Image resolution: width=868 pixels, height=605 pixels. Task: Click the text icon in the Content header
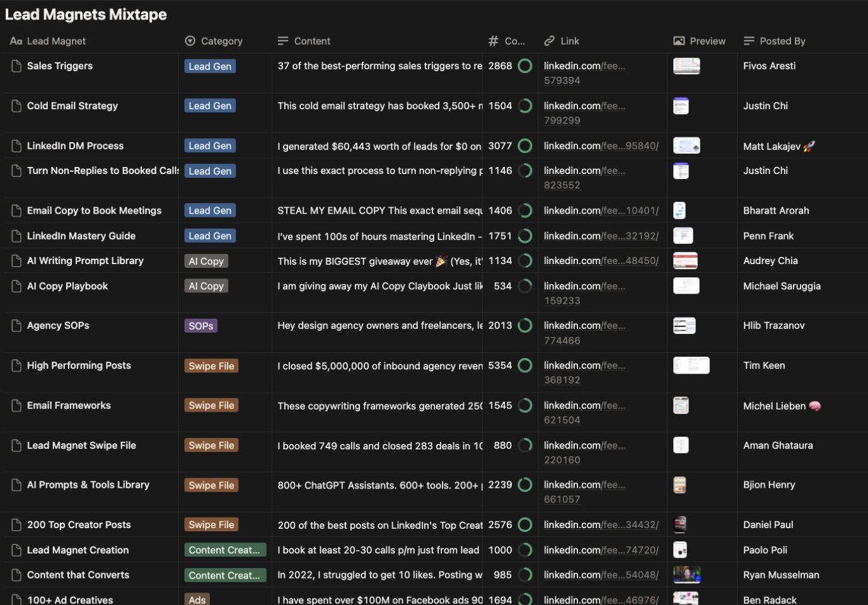click(x=283, y=41)
